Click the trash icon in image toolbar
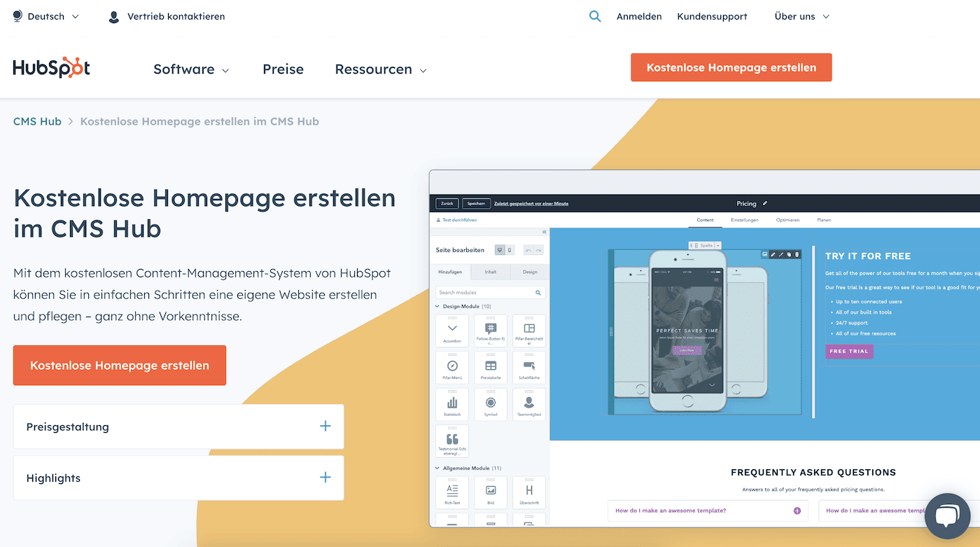Viewport: 980px width, 547px height. (x=797, y=254)
